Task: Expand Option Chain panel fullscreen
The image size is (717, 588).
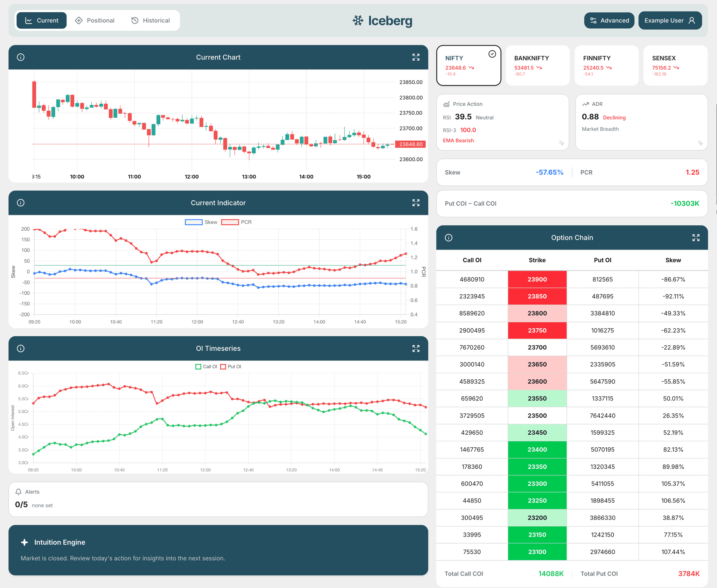Action: point(696,238)
